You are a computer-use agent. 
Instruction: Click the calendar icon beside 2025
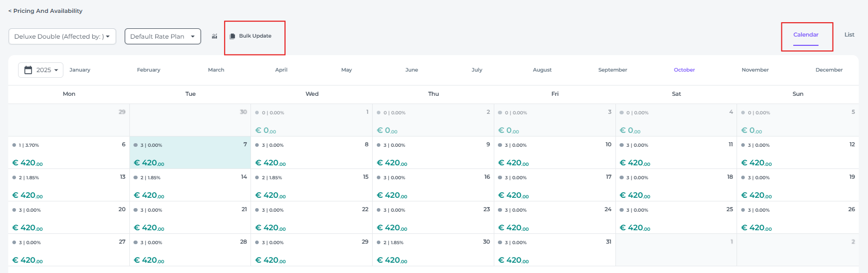point(28,70)
